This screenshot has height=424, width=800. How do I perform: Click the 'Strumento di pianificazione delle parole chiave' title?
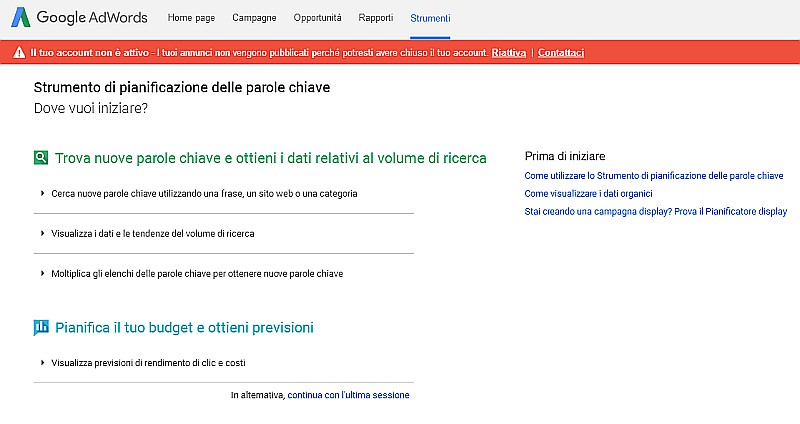pos(182,88)
